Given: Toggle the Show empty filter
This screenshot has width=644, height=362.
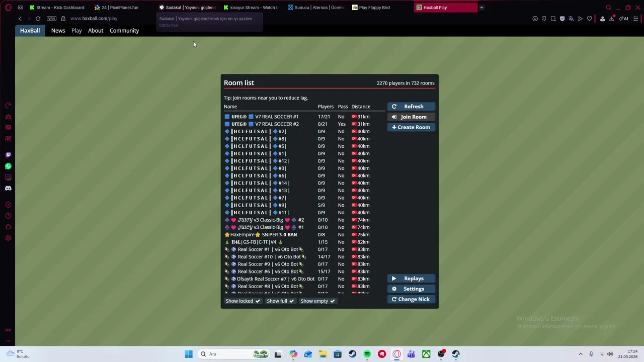Looking at the screenshot, I should coord(317,301).
